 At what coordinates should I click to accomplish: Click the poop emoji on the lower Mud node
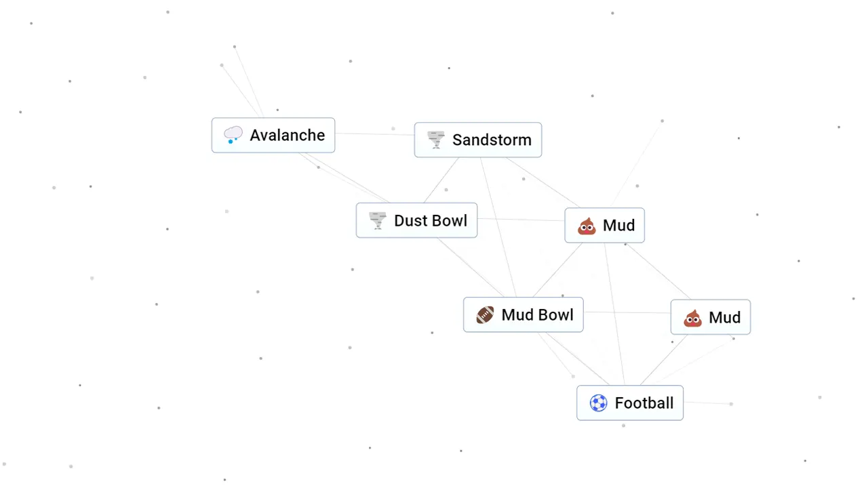(x=692, y=318)
